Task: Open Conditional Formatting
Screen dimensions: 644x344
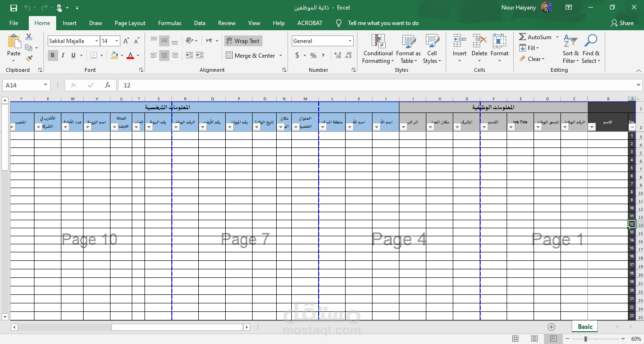Action: tap(378, 49)
